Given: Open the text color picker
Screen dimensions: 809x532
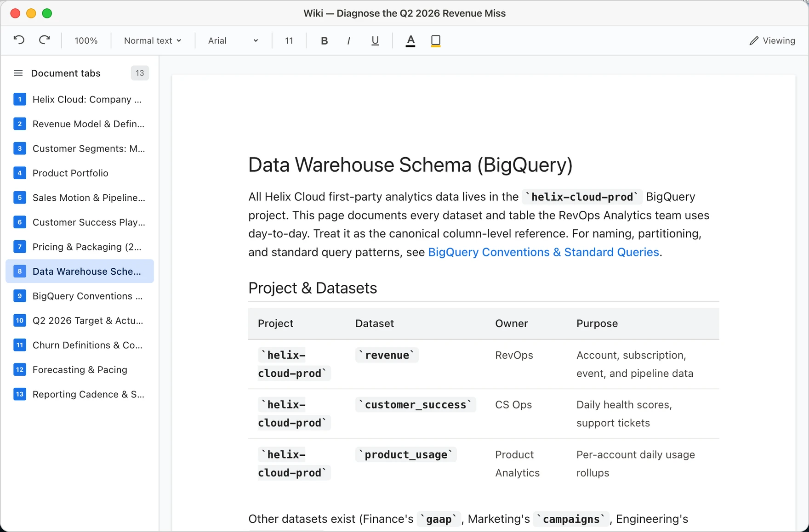Looking at the screenshot, I should [410, 40].
